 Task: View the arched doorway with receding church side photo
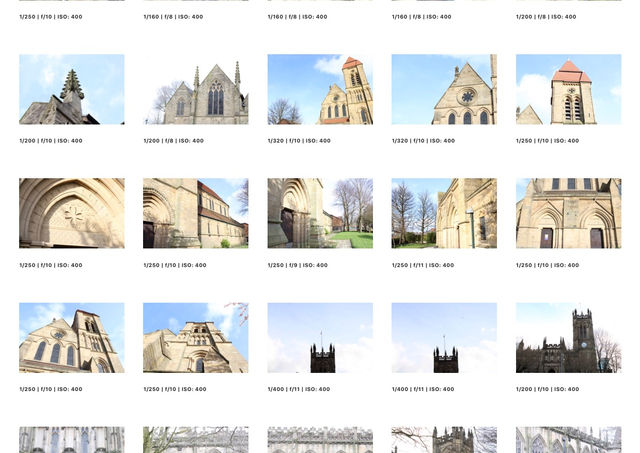pyautogui.click(x=196, y=213)
